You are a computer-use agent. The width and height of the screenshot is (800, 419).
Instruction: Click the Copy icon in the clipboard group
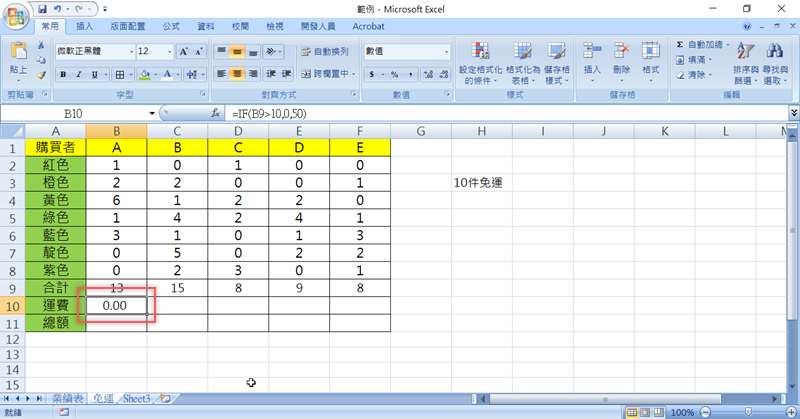(x=41, y=60)
